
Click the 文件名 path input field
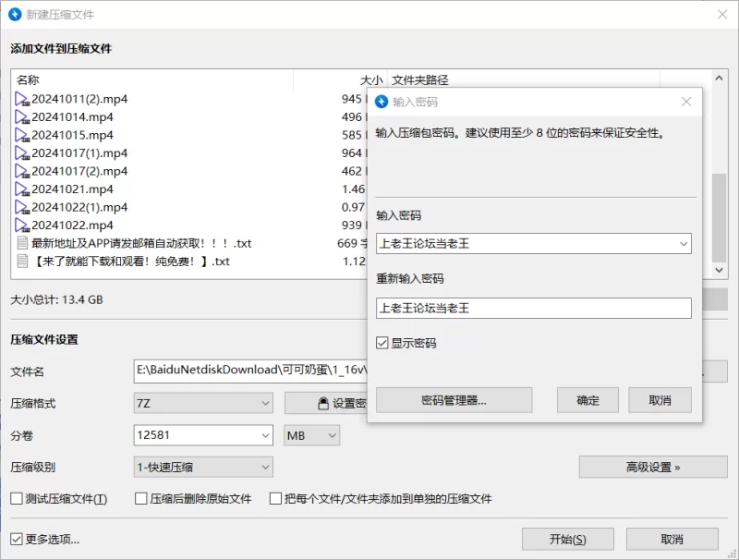[250, 371]
